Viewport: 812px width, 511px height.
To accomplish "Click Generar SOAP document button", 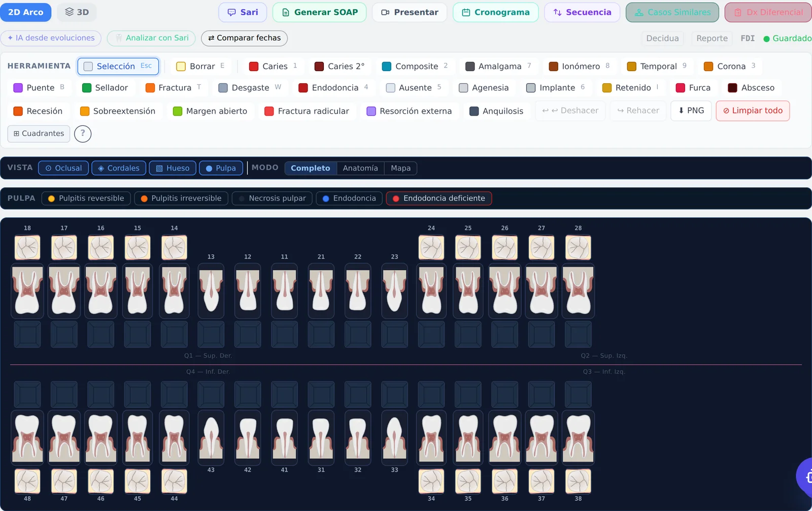I will (319, 12).
